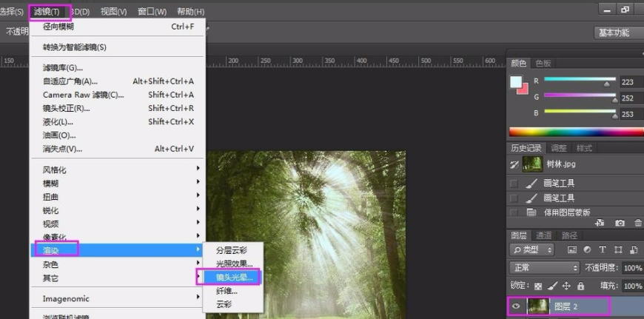Click the lock all padlock icon
The height and width of the screenshot is (319, 644).
pyautogui.click(x=580, y=286)
